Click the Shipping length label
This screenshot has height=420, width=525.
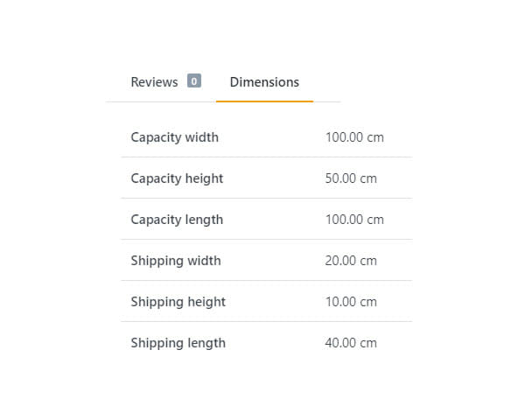coord(178,343)
